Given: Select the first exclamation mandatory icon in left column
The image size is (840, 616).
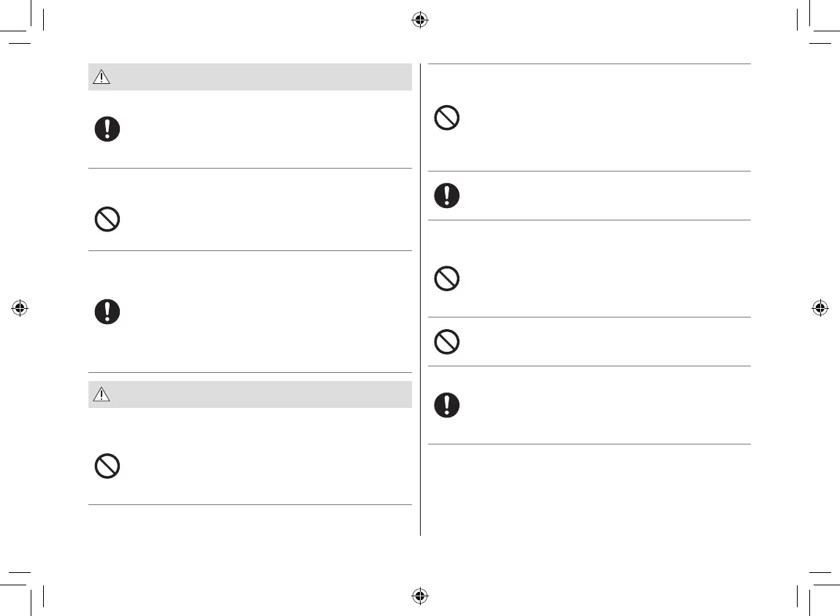Looking at the screenshot, I should pyautogui.click(x=107, y=129).
